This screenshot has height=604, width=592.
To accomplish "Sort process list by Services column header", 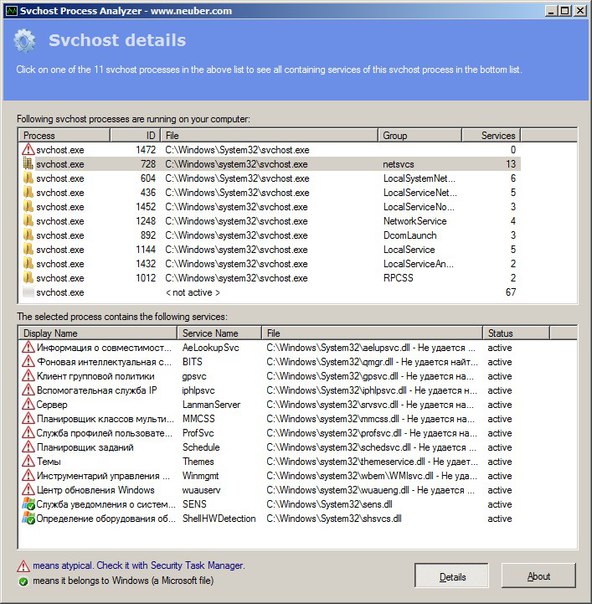I will [x=491, y=135].
